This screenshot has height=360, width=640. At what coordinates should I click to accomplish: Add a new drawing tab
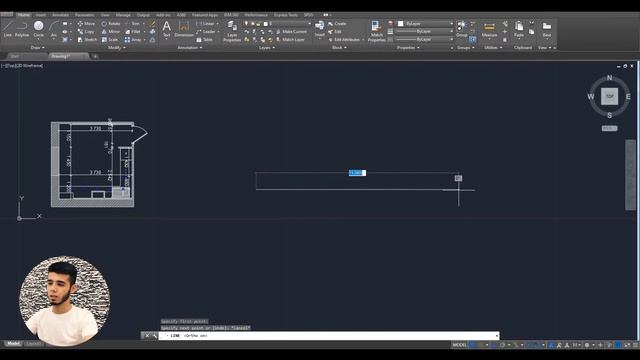pyautogui.click(x=95, y=56)
